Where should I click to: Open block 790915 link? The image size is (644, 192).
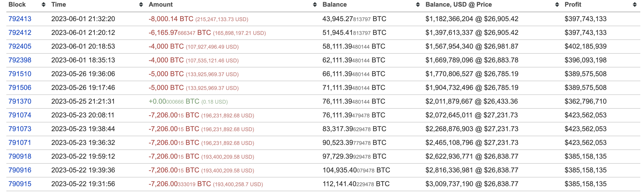click(20, 184)
